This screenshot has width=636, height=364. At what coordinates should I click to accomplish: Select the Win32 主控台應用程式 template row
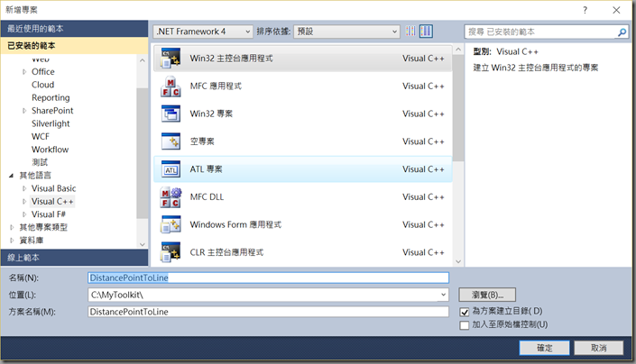[302, 59]
